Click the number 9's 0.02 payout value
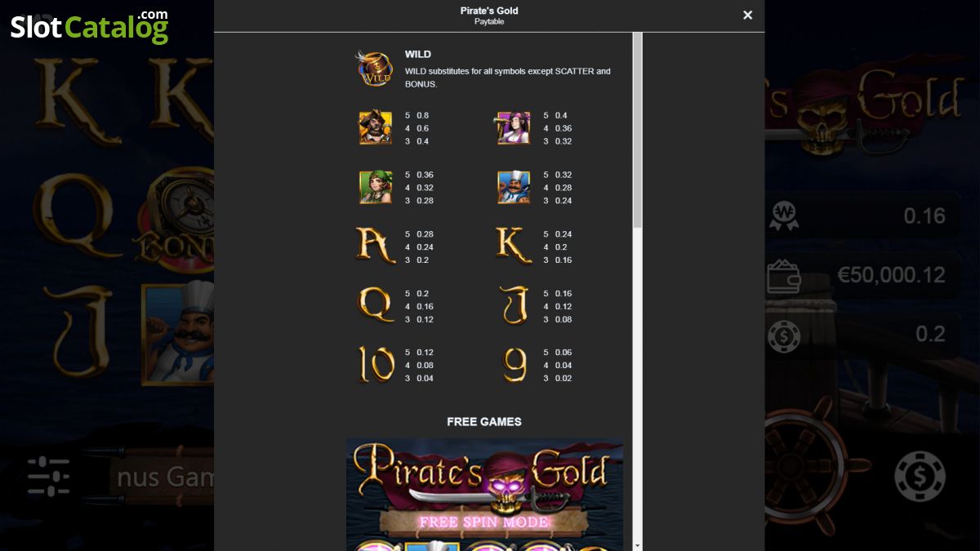 [x=563, y=379]
